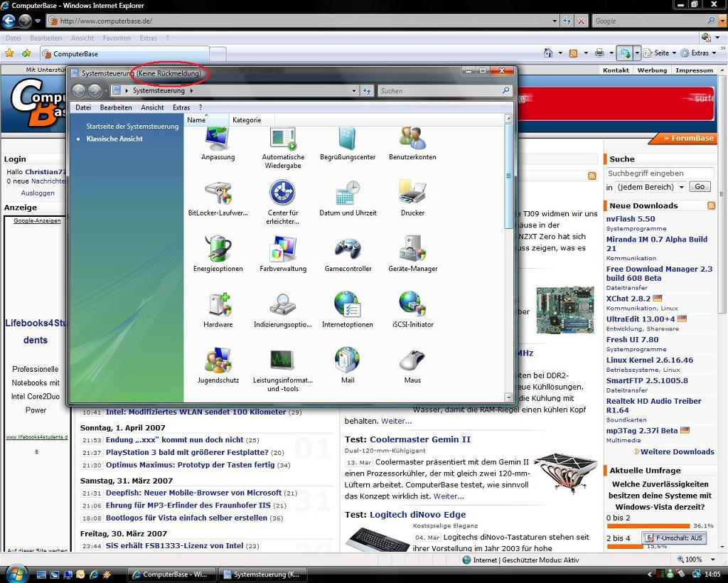Screen dimensions: 728x583
Task: Click Startseite der Systemsteuerung link
Action: coord(132,127)
